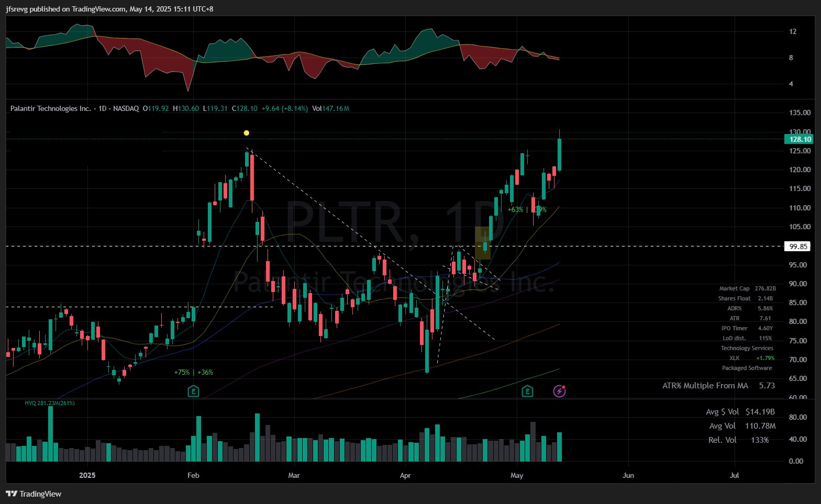Viewport: 821px width, 504px height.
Task: Click the Mar label on the time axis
Action: (294, 475)
